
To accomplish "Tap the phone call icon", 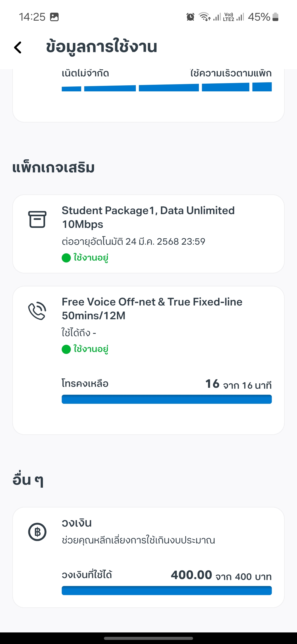I will tap(37, 311).
